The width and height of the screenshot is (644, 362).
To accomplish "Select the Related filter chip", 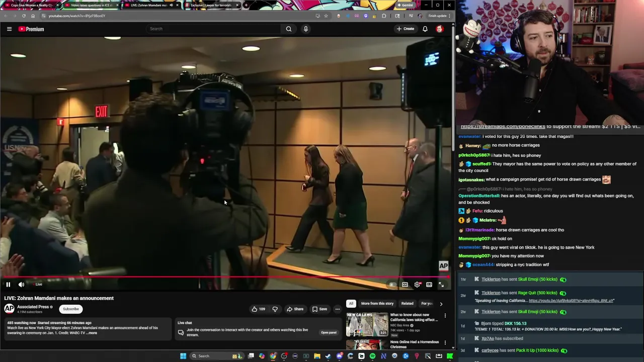I will pyautogui.click(x=407, y=304).
